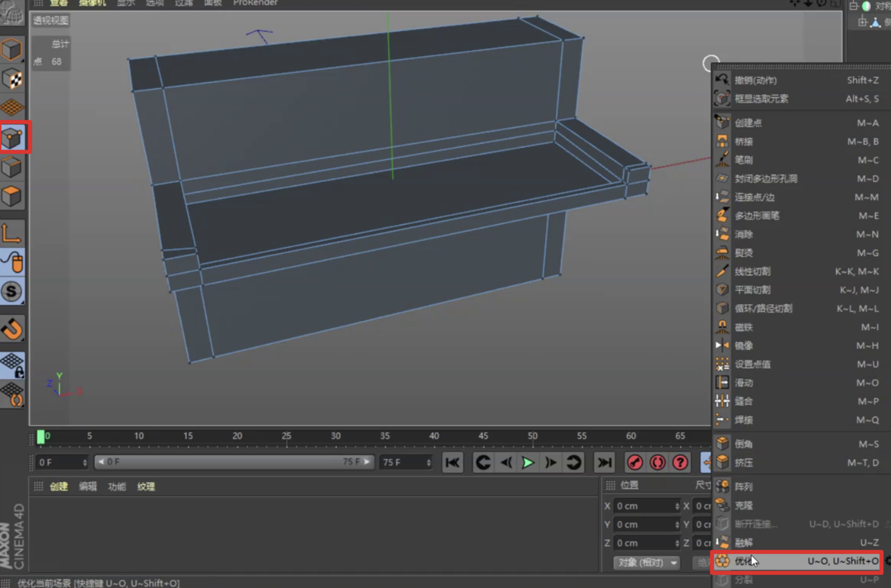Screen dimensions: 891x588
Task: Open the 编辑 tab in material panel
Action: click(88, 486)
